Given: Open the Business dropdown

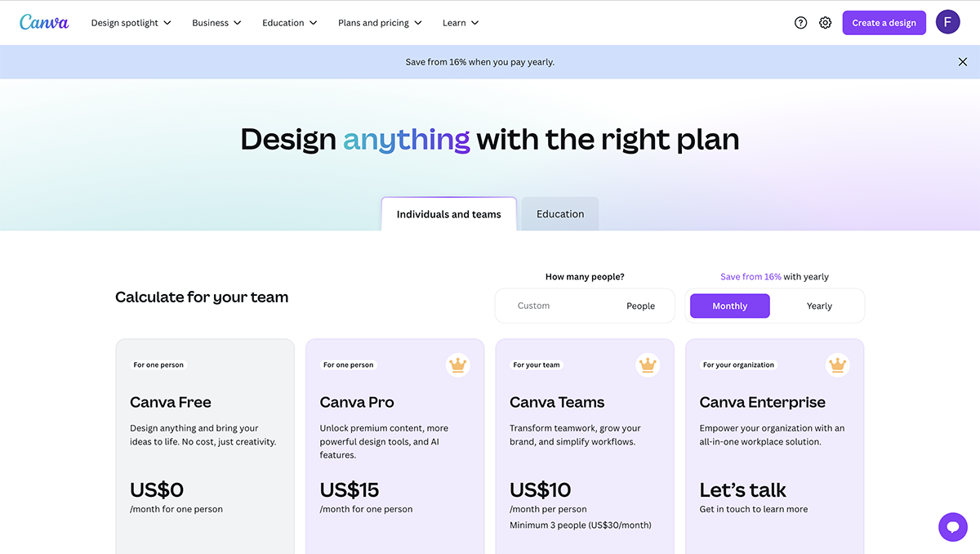Looking at the screenshot, I should click(216, 22).
